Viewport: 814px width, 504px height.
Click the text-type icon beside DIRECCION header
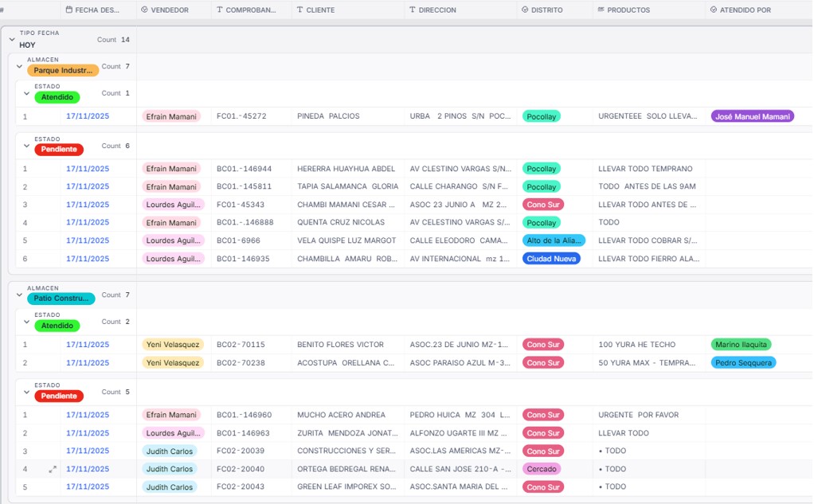(x=412, y=10)
